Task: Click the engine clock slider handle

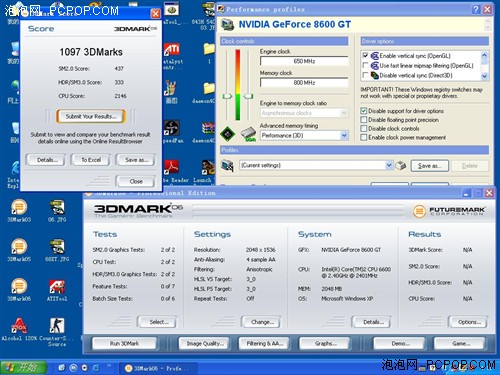Action: 227,96
